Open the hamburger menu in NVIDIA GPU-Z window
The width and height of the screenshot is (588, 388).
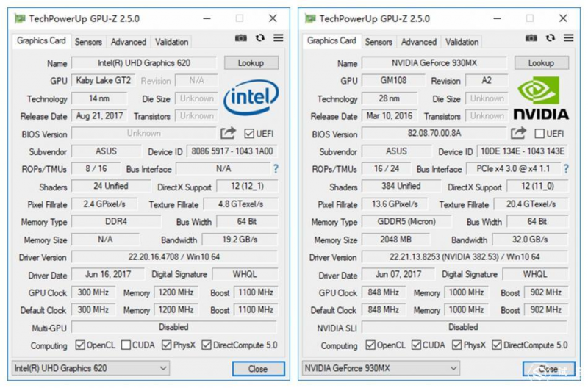click(x=568, y=38)
